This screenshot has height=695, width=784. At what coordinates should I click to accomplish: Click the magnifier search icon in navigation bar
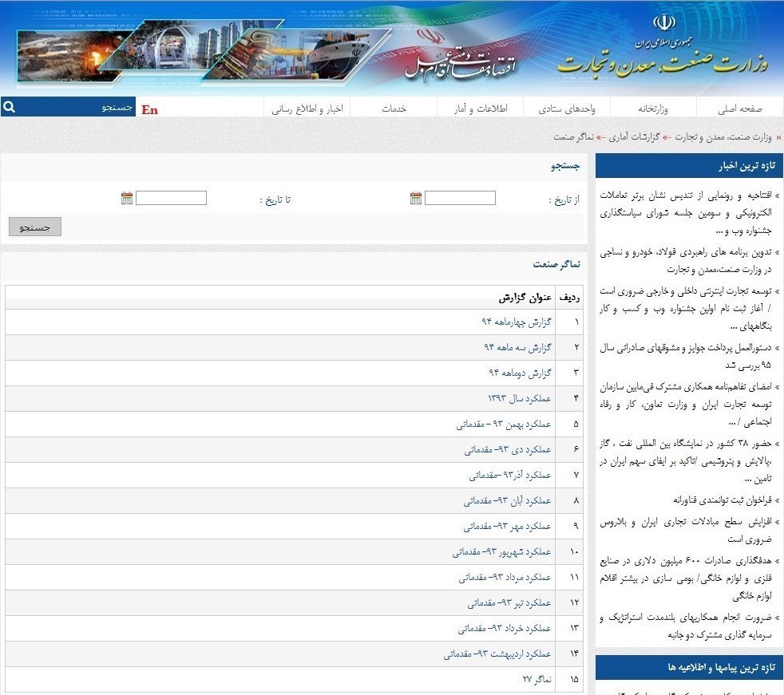8,107
